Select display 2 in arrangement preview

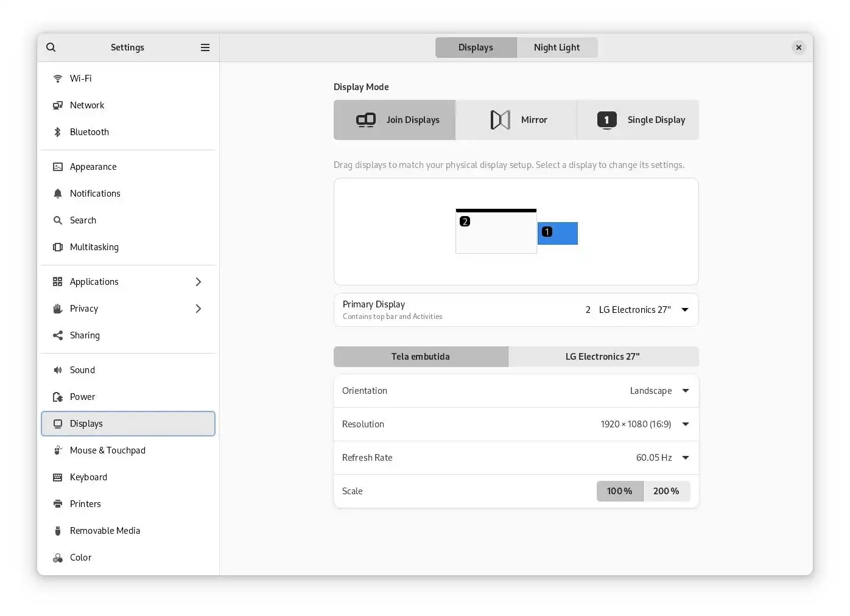496,231
